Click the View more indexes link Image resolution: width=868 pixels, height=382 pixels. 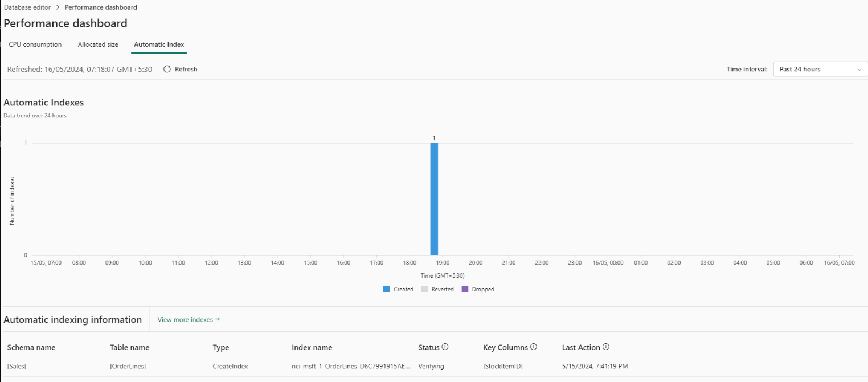pos(189,319)
